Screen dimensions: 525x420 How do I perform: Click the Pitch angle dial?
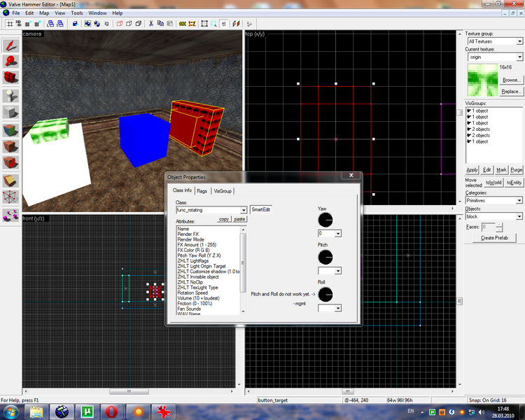click(325, 257)
